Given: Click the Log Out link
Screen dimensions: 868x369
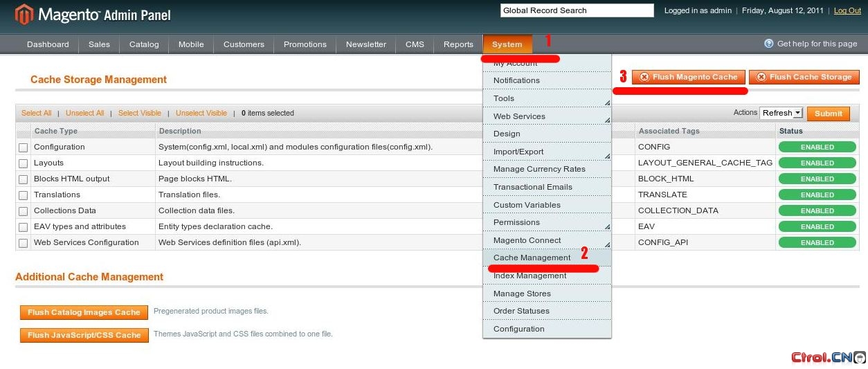Looking at the screenshot, I should click(x=847, y=10).
